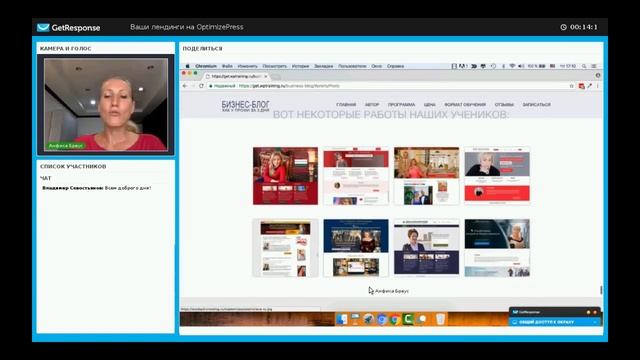
Task: Open the navy thumbnail with short-haired woman in suit
Action: click(427, 248)
